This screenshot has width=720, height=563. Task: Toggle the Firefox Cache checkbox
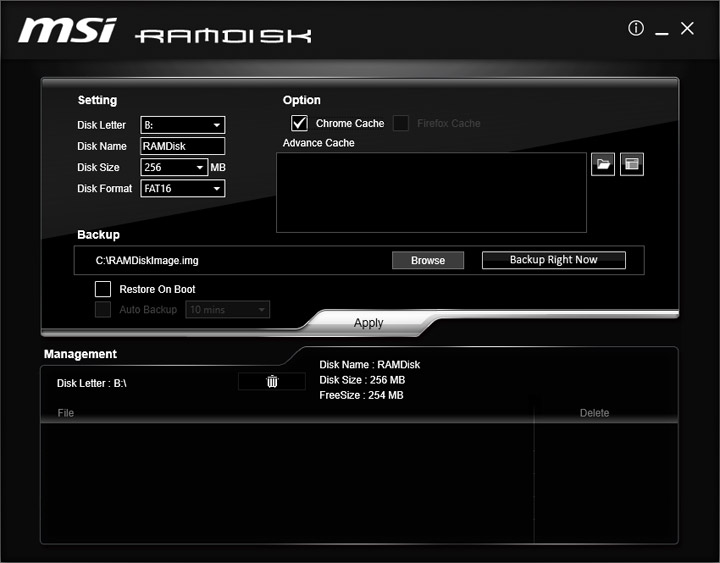click(401, 123)
